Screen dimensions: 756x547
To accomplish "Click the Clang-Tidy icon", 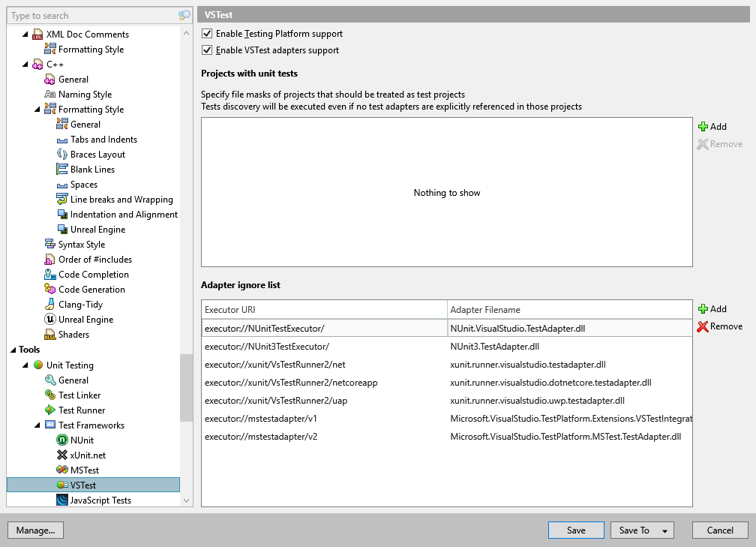I will click(49, 305).
